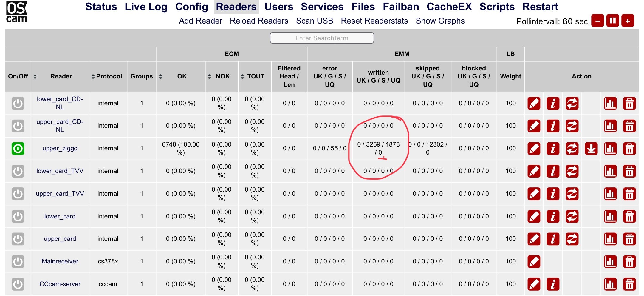Click the download arrow icon for upper_ziggo
The image size is (644, 296).
(591, 149)
